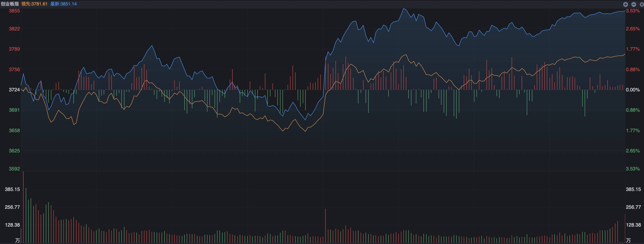Click the 3592 bottom price axis label

tap(14, 169)
